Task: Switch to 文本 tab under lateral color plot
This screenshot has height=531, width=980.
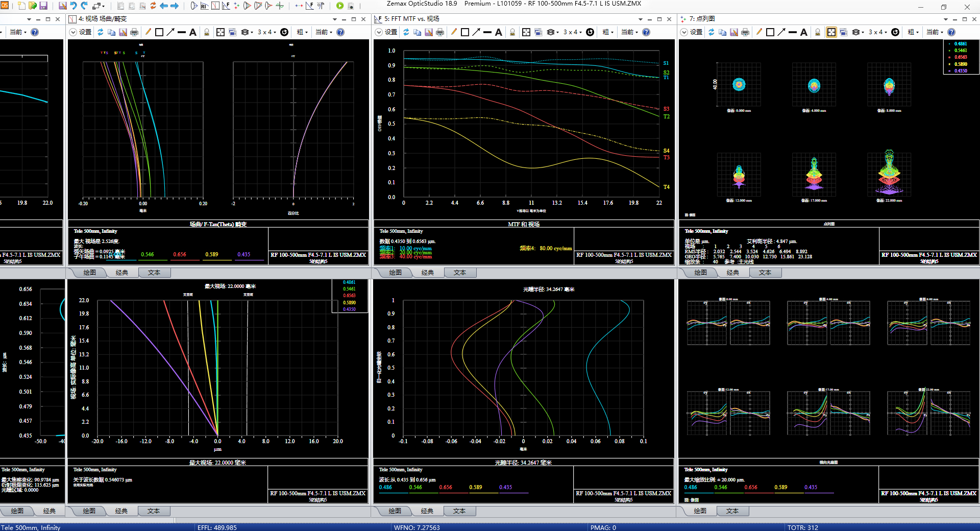Action: 154,511
